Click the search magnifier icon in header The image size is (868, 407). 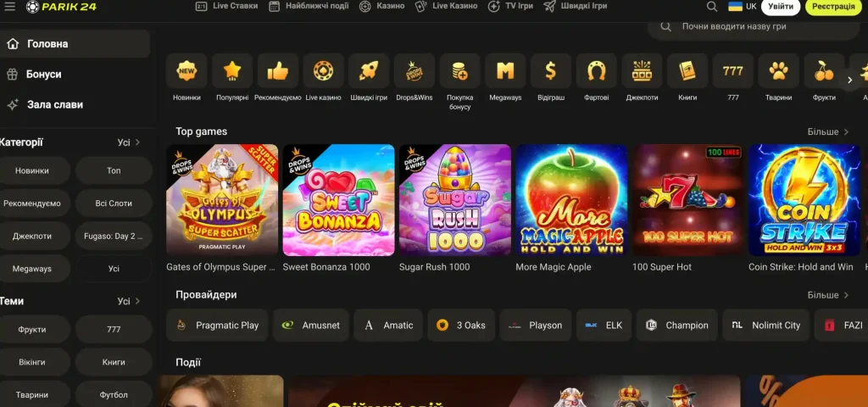coord(712,7)
